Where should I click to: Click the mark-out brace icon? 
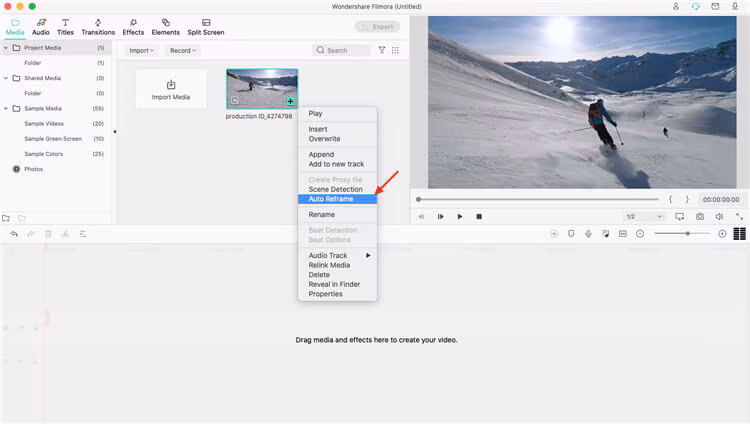pyautogui.click(x=687, y=200)
